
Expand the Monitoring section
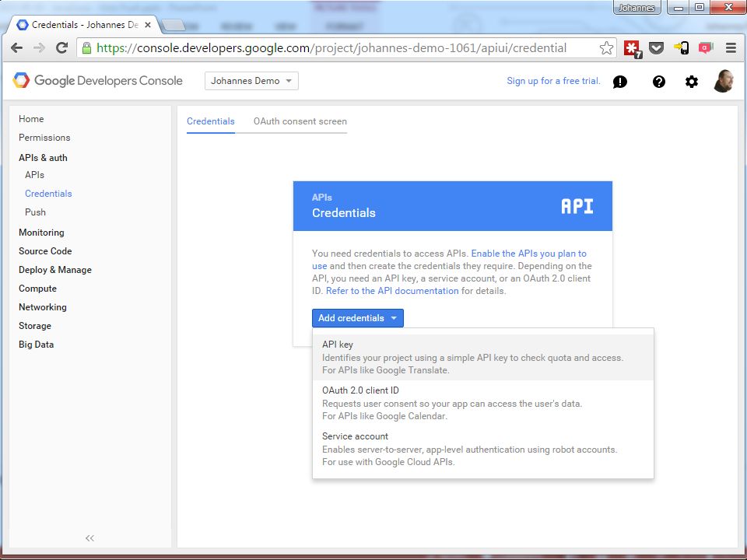point(41,233)
